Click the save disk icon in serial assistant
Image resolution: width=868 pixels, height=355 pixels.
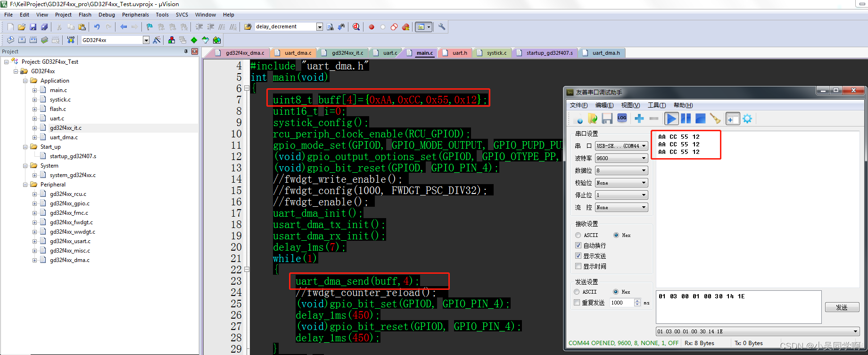coord(607,118)
